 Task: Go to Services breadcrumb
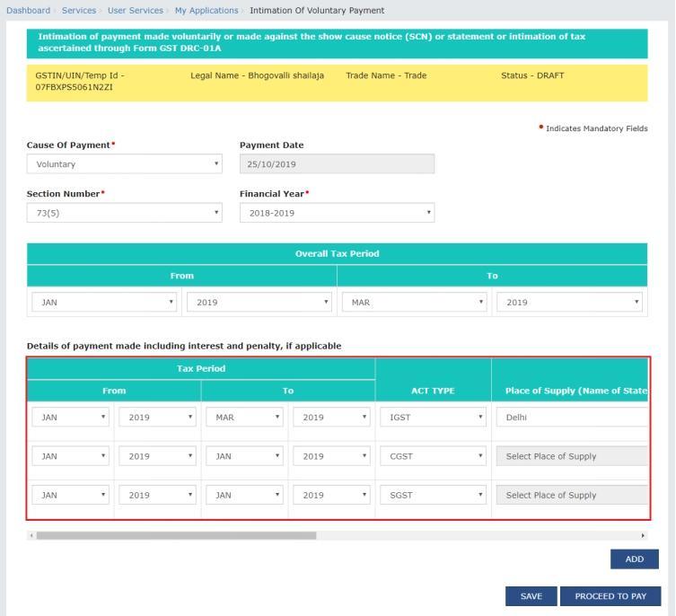coord(79,11)
